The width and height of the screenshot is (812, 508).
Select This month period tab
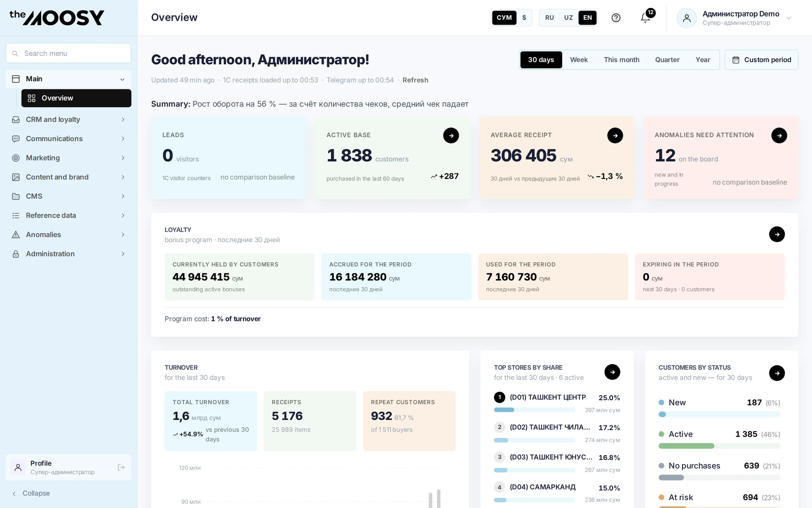point(622,60)
